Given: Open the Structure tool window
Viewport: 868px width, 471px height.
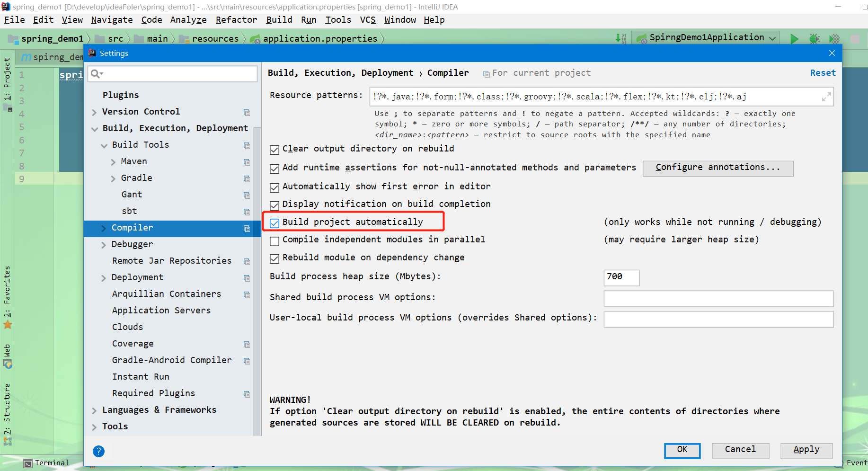Looking at the screenshot, I should coord(7,414).
